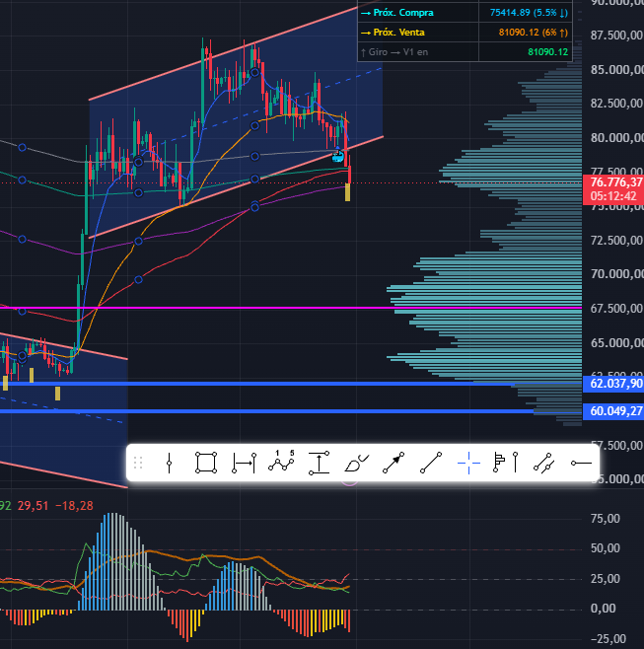Select the Horizontal Ray tool
644x649 pixels.
click(x=581, y=463)
